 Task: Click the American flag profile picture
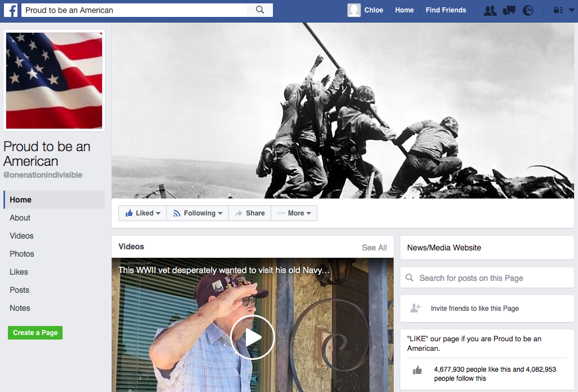[54, 81]
